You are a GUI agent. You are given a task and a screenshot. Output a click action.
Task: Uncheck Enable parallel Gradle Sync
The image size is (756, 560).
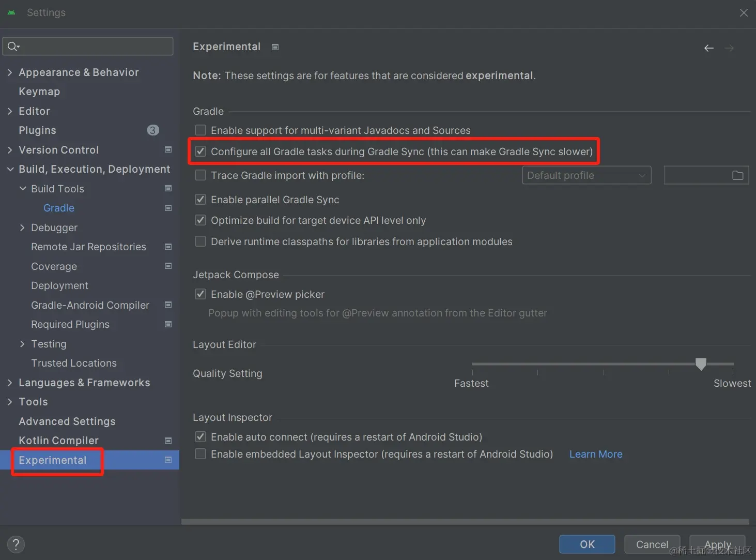200,200
